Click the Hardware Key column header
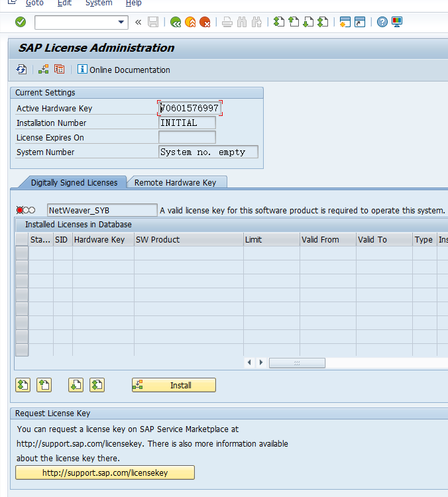Screen dimensions: 448x497 (x=103, y=240)
